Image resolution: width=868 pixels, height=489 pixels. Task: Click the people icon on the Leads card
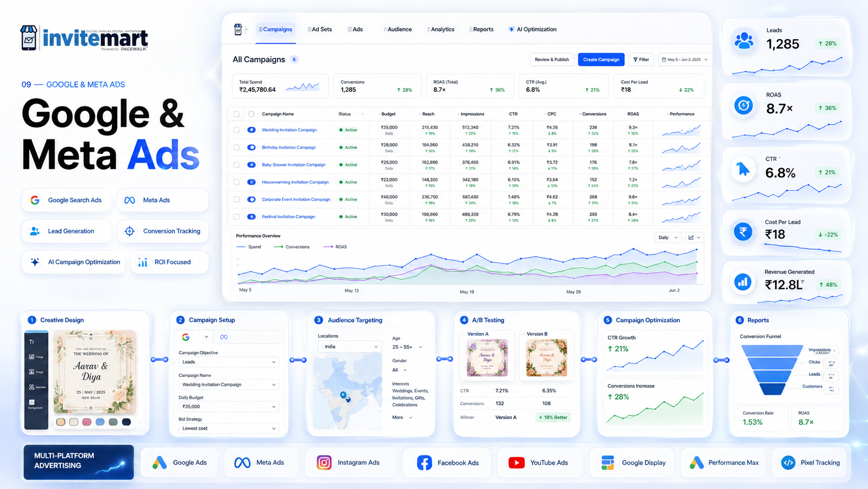tap(744, 41)
